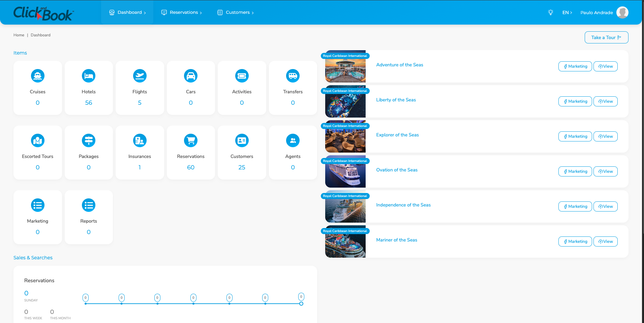Click the Paulo Andrade user name
Image resolution: width=644 pixels, height=323 pixels.
(596, 12)
